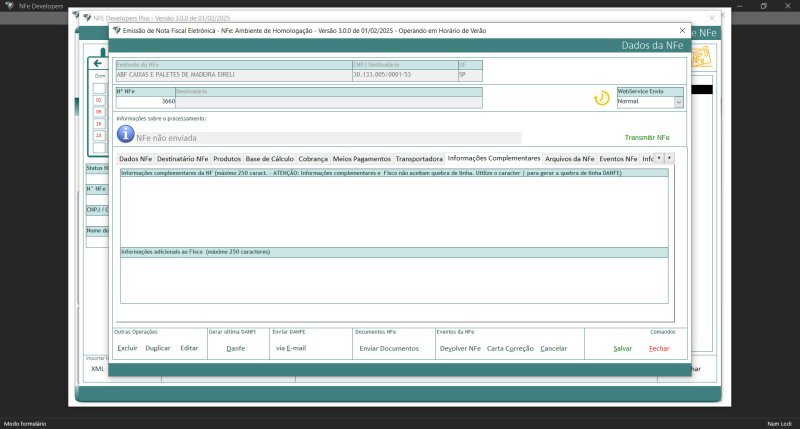Go to the Meios Pagamentos tab
The width and height of the screenshot is (800, 429).
[362, 159]
